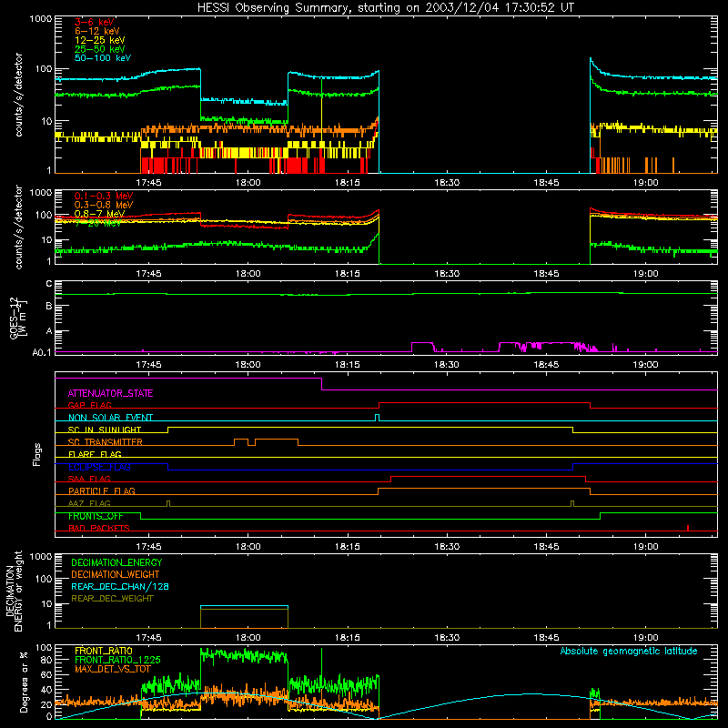Image resolution: width=728 pixels, height=728 pixels.
Task: Click the 19:00 tick label under GOES plot
Action: (645, 365)
